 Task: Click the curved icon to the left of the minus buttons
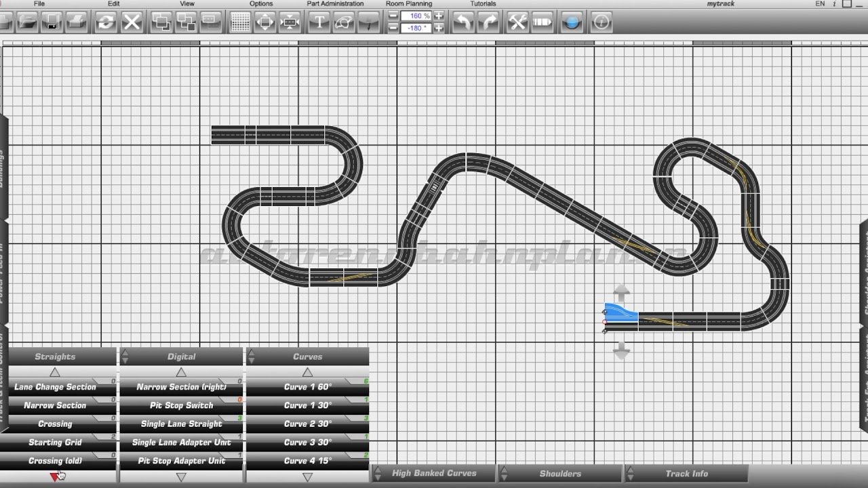[368, 22]
